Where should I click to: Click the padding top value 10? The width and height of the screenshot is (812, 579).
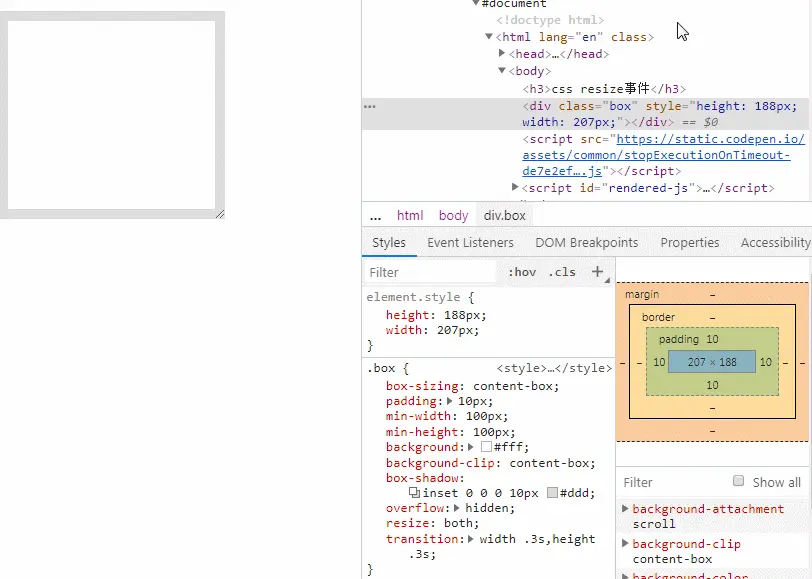[x=712, y=339]
